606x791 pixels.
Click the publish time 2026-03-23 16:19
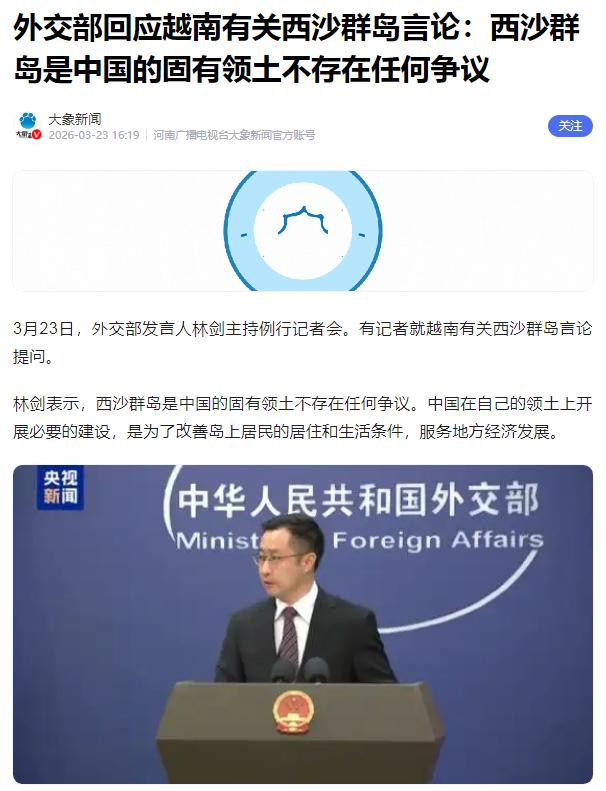point(94,135)
